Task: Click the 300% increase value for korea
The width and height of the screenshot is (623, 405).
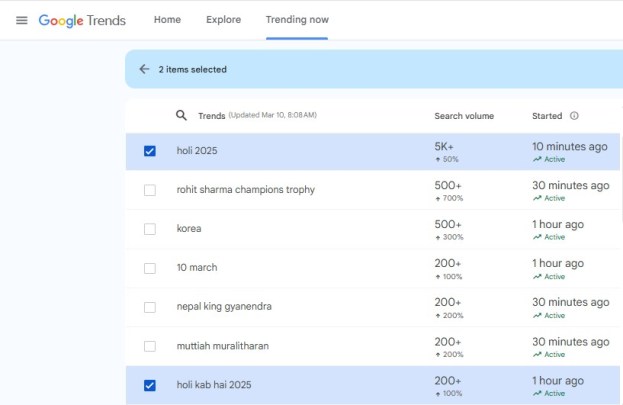Action: [x=453, y=237]
